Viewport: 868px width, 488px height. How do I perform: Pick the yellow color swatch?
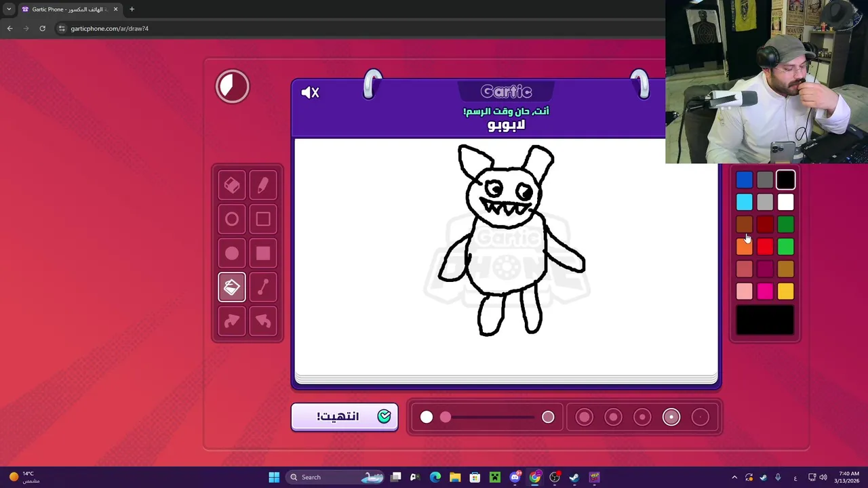tap(785, 291)
